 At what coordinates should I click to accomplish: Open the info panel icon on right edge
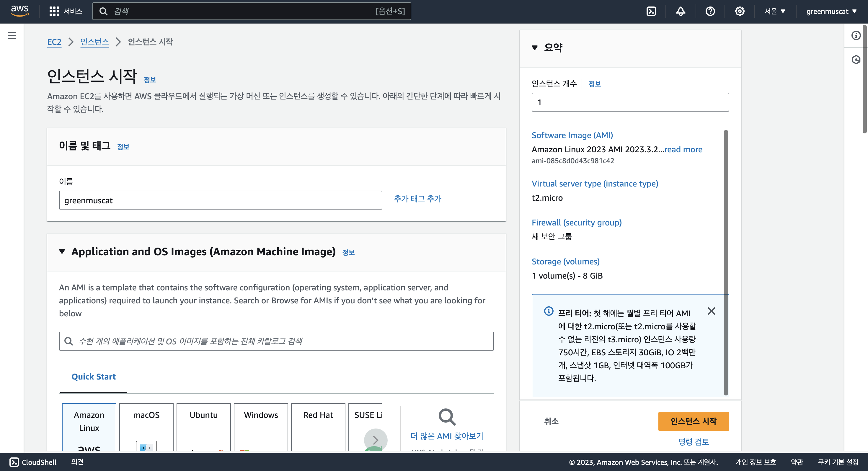[856, 35]
